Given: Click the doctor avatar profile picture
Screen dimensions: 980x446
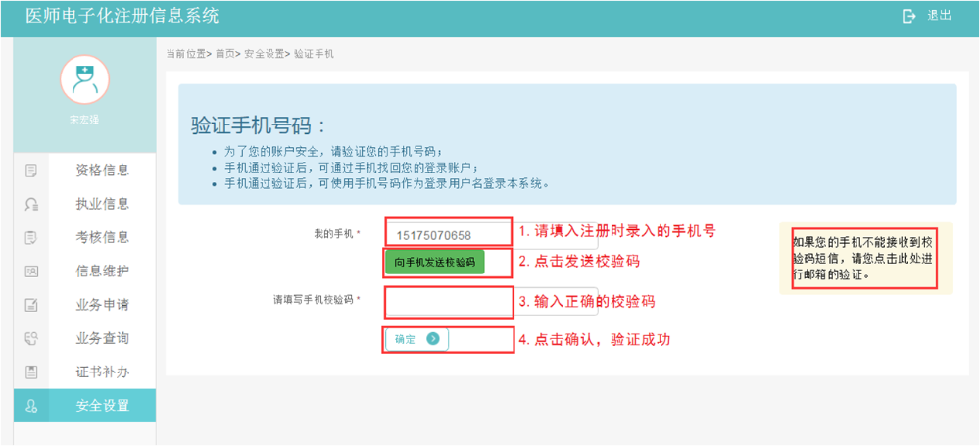Looking at the screenshot, I should click(84, 79).
